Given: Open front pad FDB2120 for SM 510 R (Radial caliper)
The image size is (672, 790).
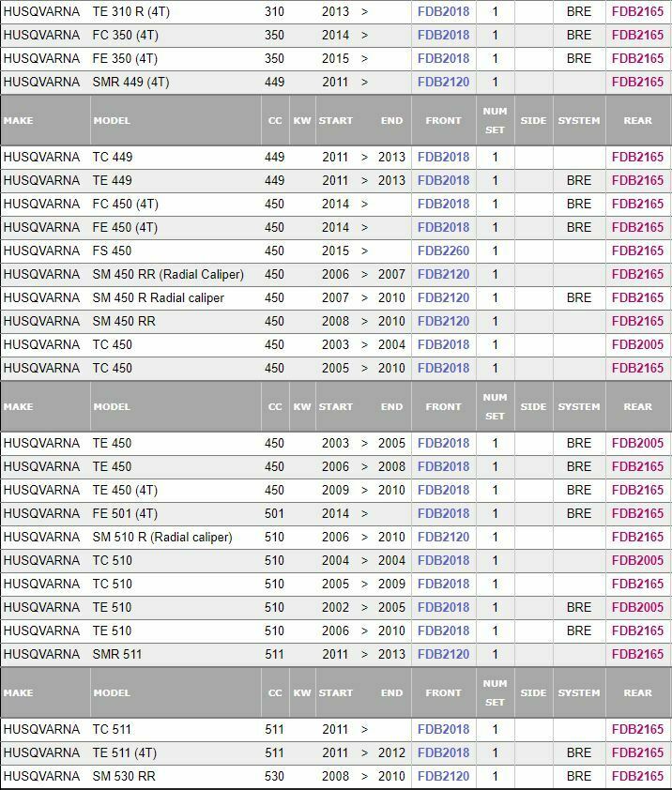Looking at the screenshot, I should pos(443,537).
